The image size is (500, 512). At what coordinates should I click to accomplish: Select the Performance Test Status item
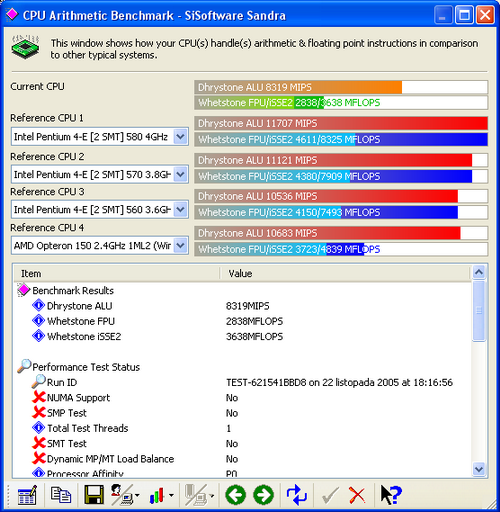tap(86, 367)
